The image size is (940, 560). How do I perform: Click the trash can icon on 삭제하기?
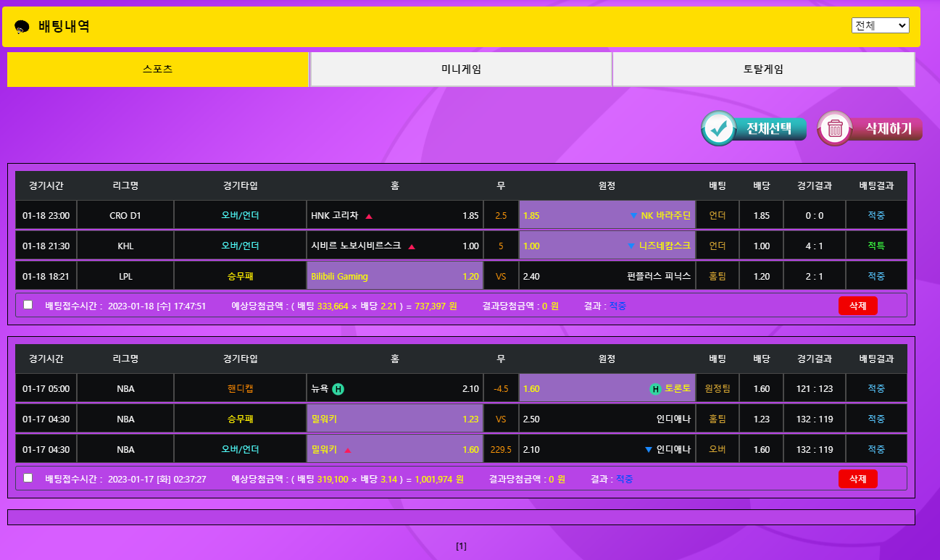click(x=835, y=129)
